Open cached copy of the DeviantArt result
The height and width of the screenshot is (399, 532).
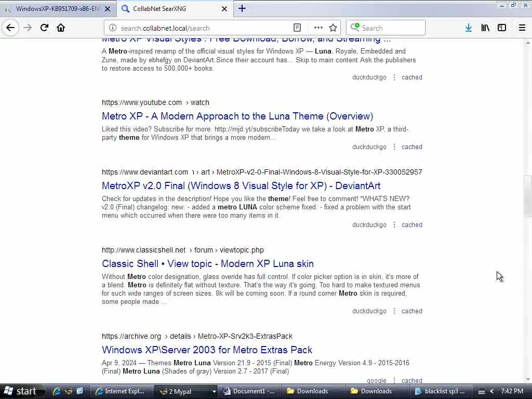(412, 225)
